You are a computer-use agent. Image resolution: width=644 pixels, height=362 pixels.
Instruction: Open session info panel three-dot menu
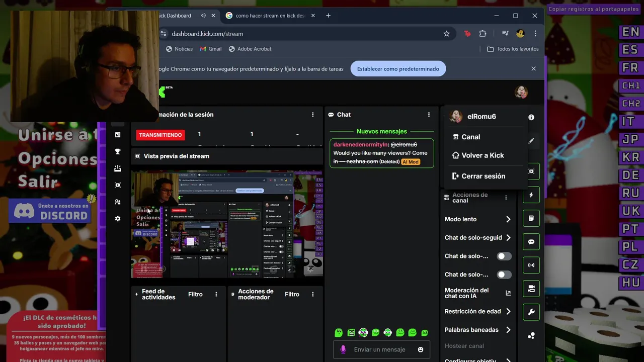pos(313,115)
